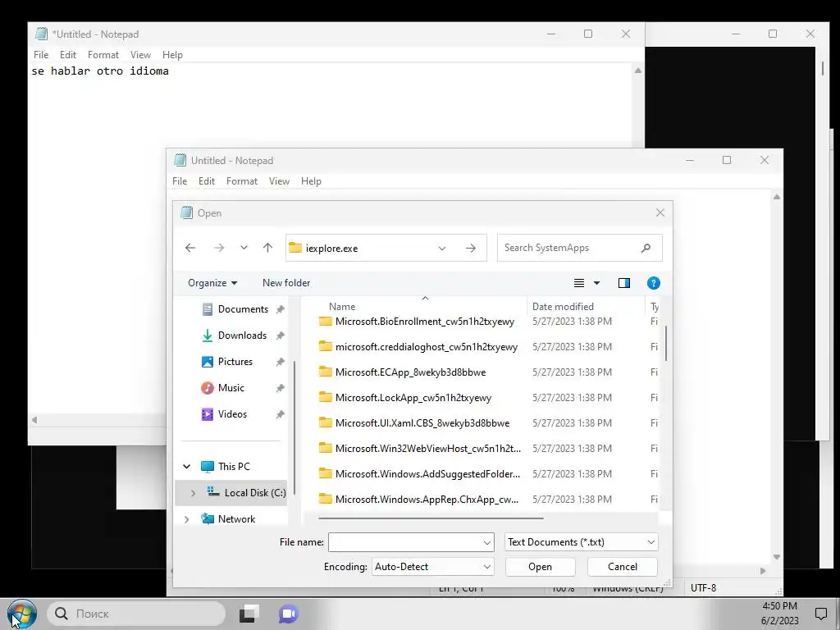
Task: Open Format menu in *Untitled Notepad window
Action: [103, 55]
